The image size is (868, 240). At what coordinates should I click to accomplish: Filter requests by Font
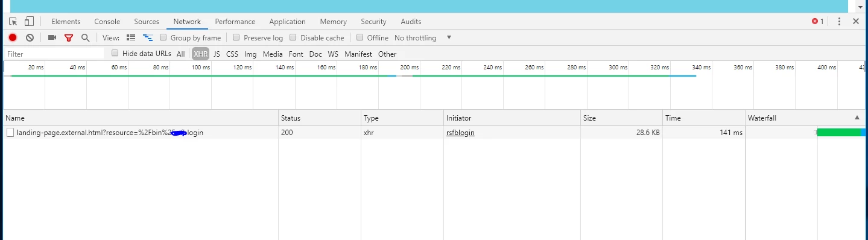pyautogui.click(x=296, y=54)
